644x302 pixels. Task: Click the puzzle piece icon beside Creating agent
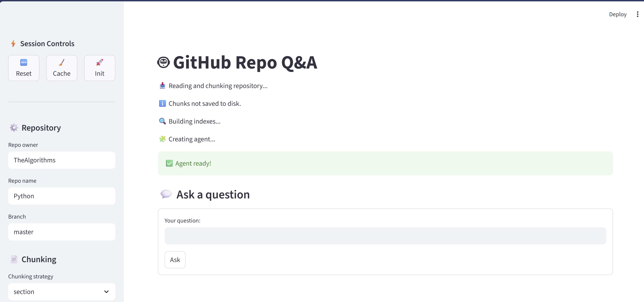pyautogui.click(x=163, y=139)
